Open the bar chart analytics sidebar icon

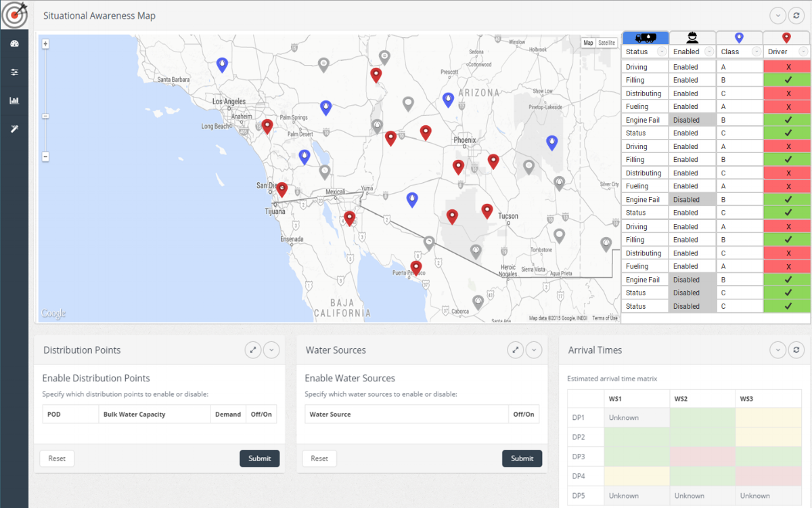tap(15, 100)
